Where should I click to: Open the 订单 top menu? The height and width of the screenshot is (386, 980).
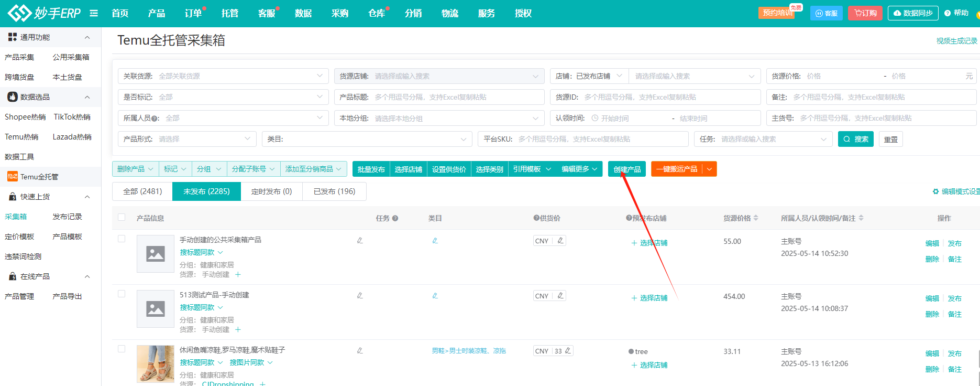(x=193, y=13)
